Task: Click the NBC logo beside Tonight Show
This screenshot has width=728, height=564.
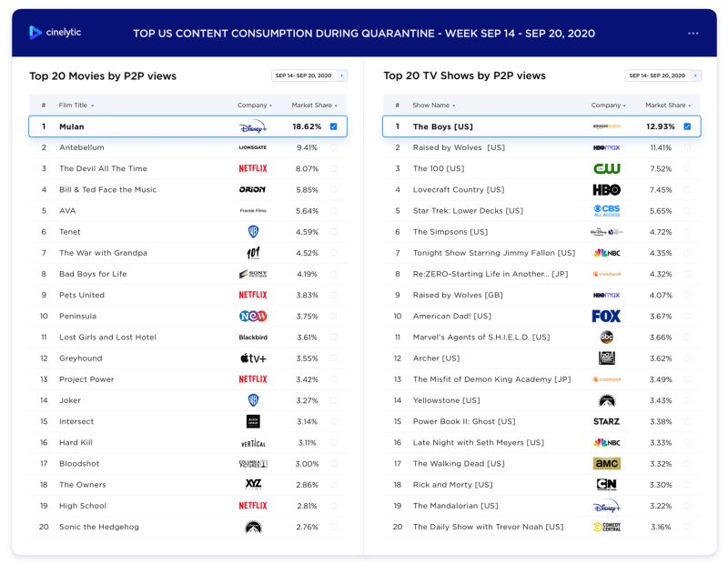Action: 606,253
